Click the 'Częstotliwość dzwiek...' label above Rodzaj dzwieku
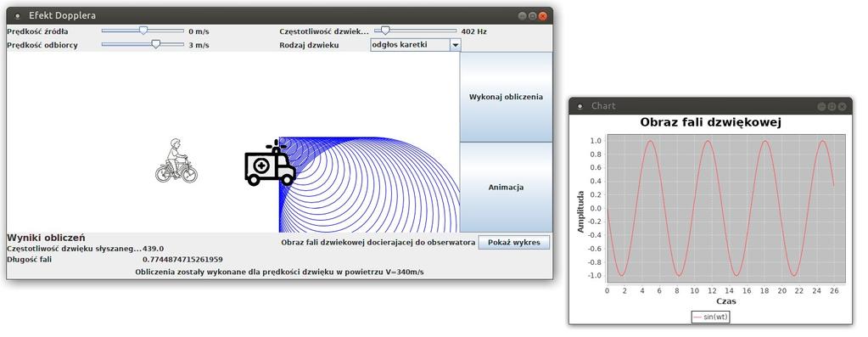Screen dimensions: 868x337 coord(324,31)
